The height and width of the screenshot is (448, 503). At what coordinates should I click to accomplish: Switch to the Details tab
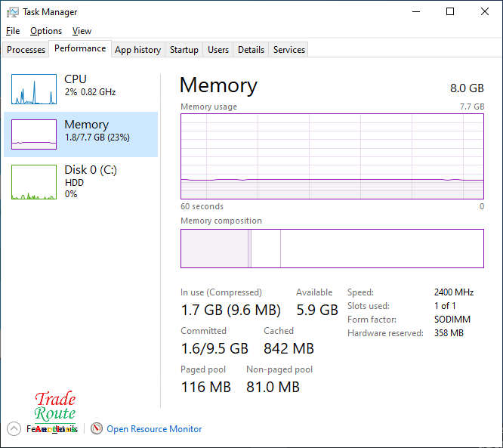tap(251, 50)
